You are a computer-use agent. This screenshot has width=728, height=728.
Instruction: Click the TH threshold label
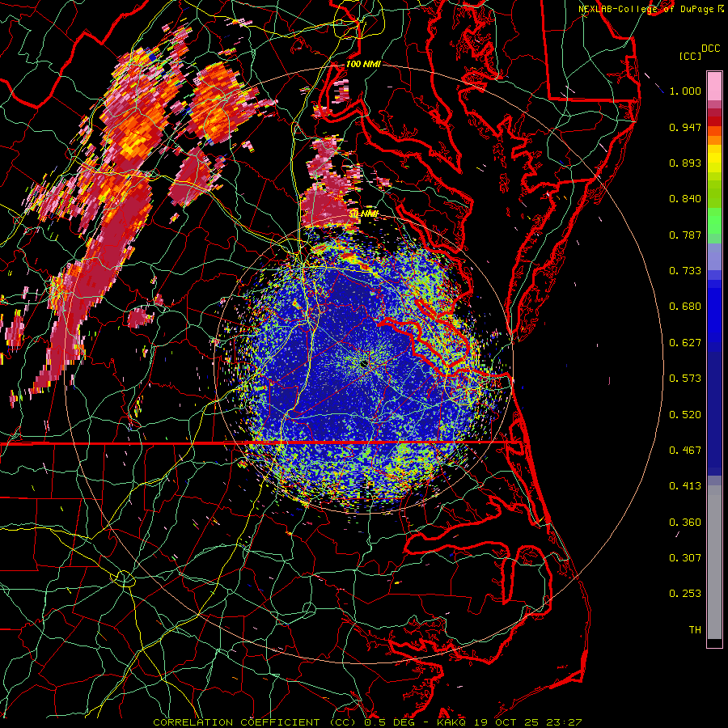coord(695,630)
